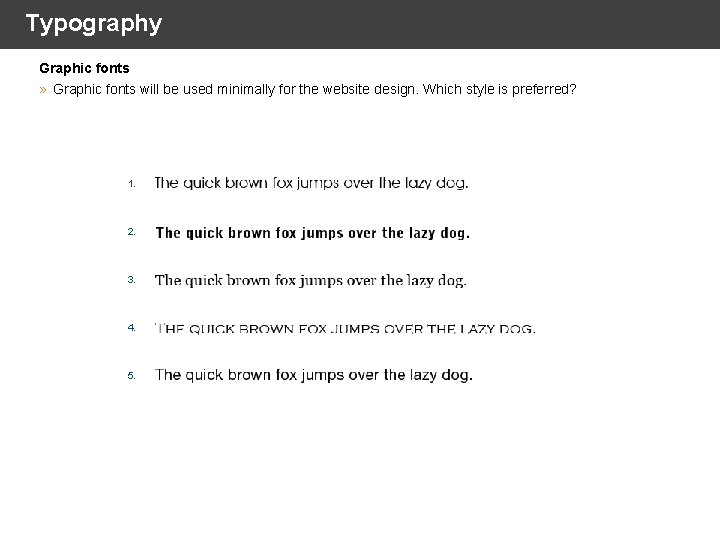Select the Graphic fonts heading

84,68
